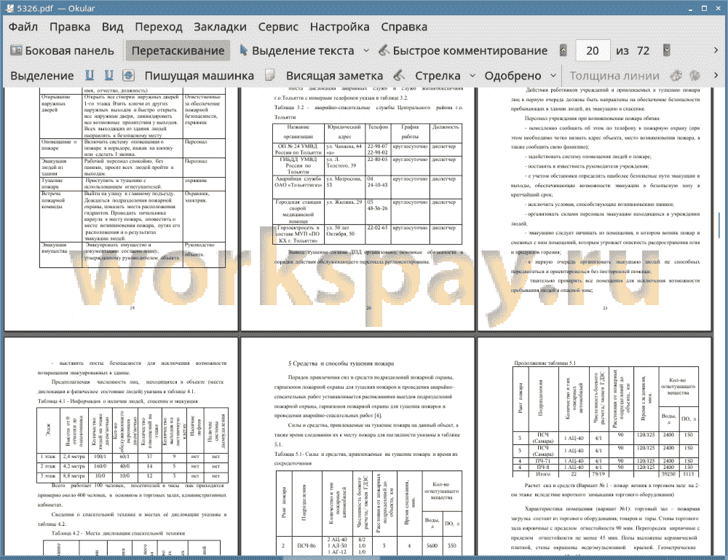
Task: Click the caption "Продолжение таблицы 5.1"
Action: click(545, 363)
